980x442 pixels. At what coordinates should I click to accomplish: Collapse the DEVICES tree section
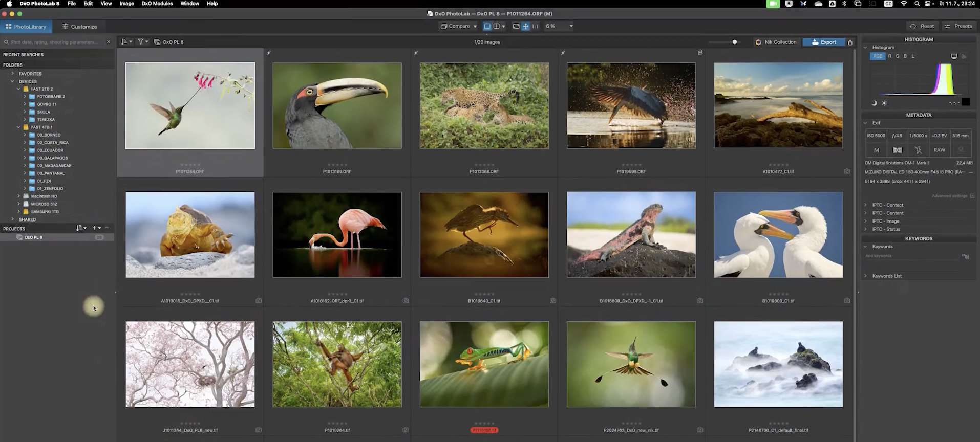click(x=13, y=81)
